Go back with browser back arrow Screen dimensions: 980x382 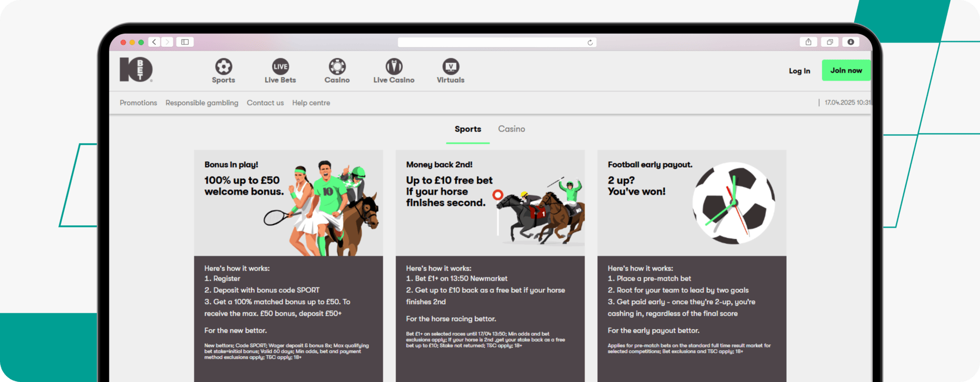154,42
